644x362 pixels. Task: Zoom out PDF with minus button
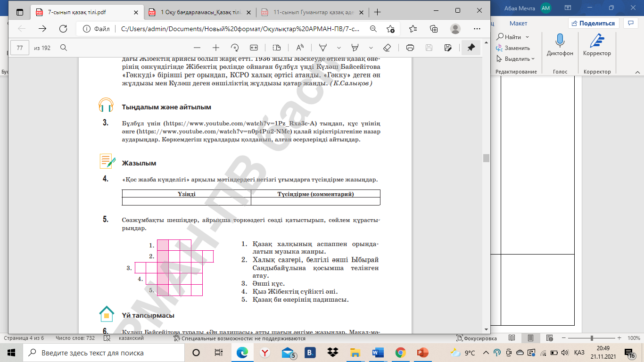pos(197,48)
